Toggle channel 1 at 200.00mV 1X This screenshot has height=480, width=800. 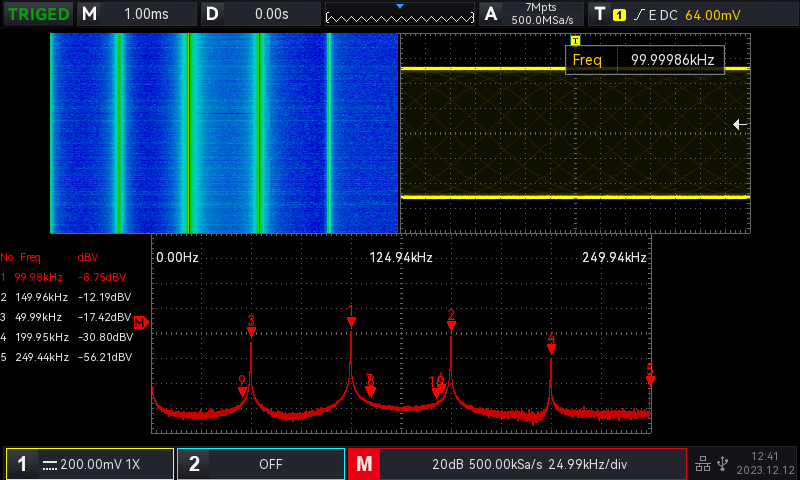90,464
